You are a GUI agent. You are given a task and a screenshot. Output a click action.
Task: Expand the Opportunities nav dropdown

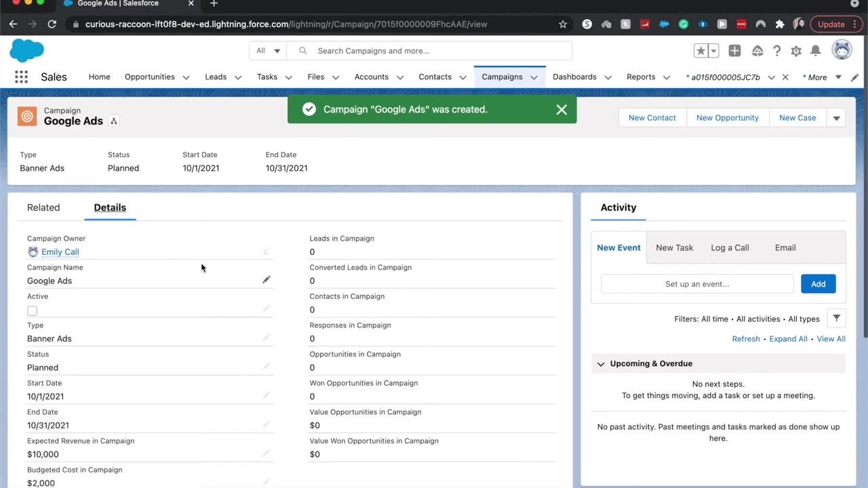click(x=186, y=77)
